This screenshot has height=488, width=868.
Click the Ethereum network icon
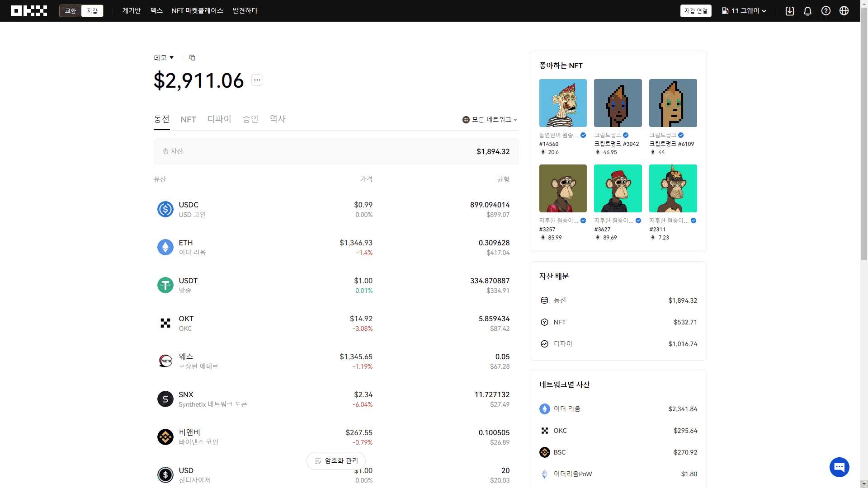[x=545, y=409]
